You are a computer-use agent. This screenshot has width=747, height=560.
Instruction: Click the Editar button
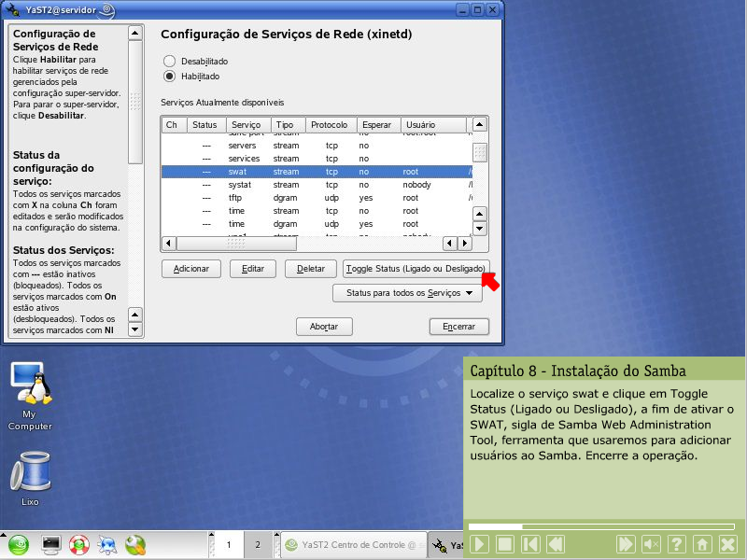pyautogui.click(x=253, y=269)
